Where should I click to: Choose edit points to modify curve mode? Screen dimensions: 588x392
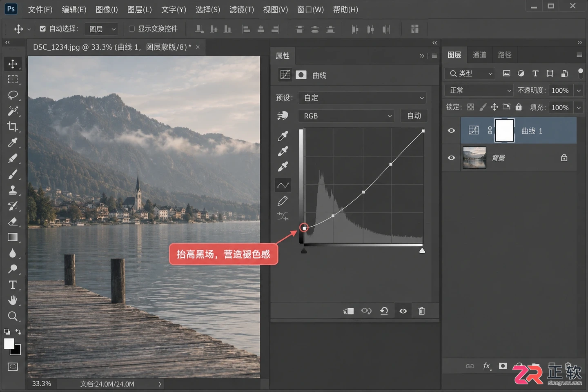tap(283, 185)
